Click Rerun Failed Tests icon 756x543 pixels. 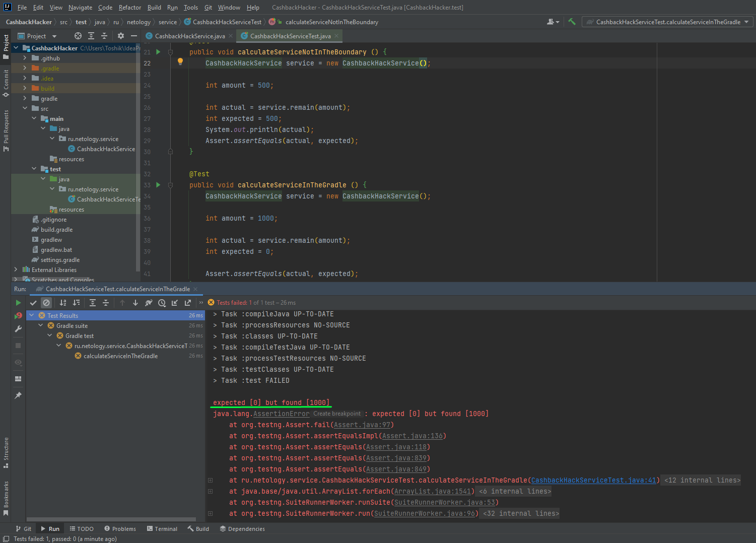[x=18, y=316]
